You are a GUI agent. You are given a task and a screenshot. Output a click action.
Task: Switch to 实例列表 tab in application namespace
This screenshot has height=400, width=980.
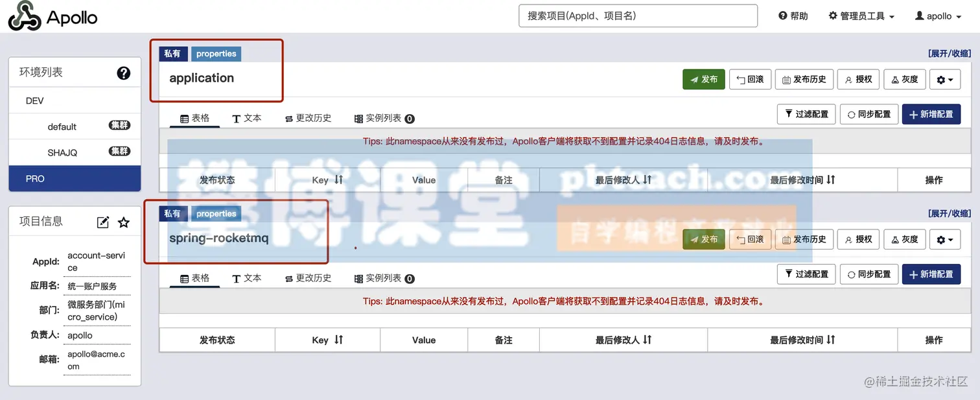(x=384, y=118)
